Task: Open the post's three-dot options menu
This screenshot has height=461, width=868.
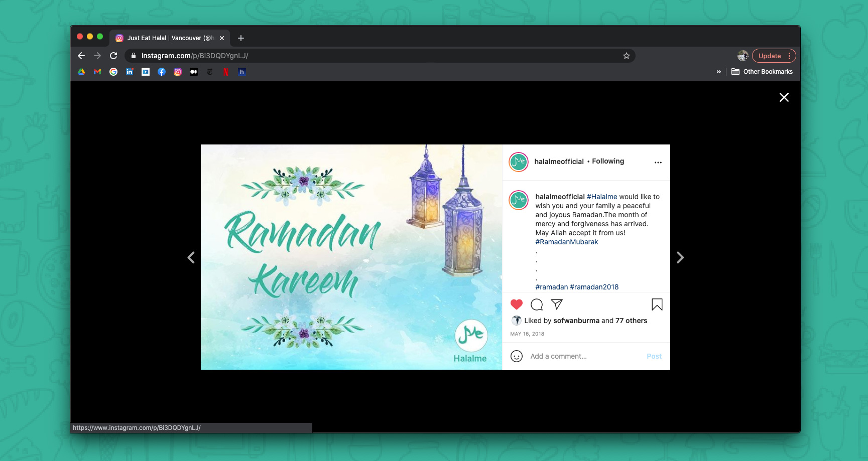Action: coord(658,163)
